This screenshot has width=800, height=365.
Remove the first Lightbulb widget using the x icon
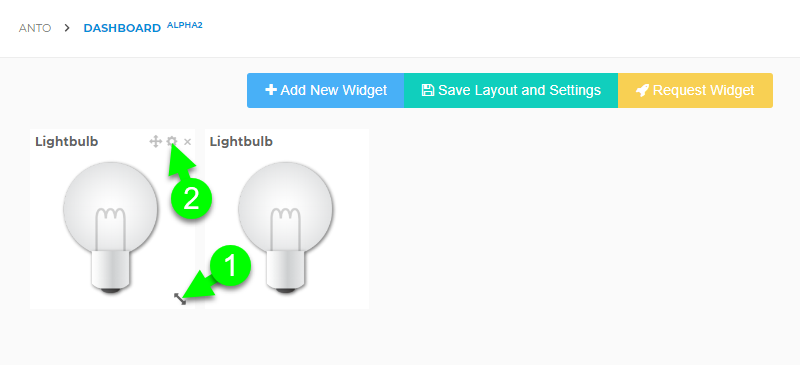pos(187,142)
